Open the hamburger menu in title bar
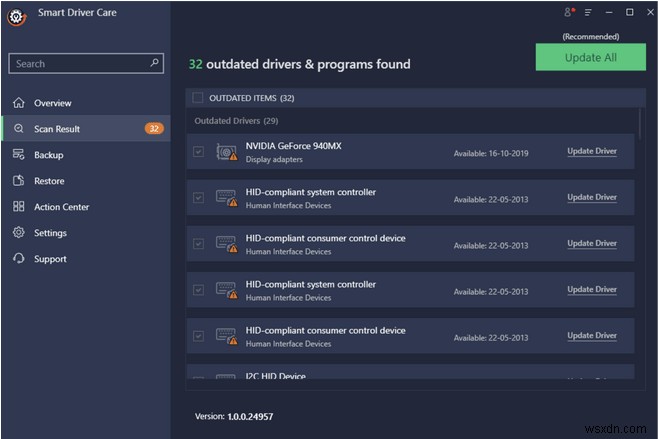The height and width of the screenshot is (439, 658). [587, 13]
